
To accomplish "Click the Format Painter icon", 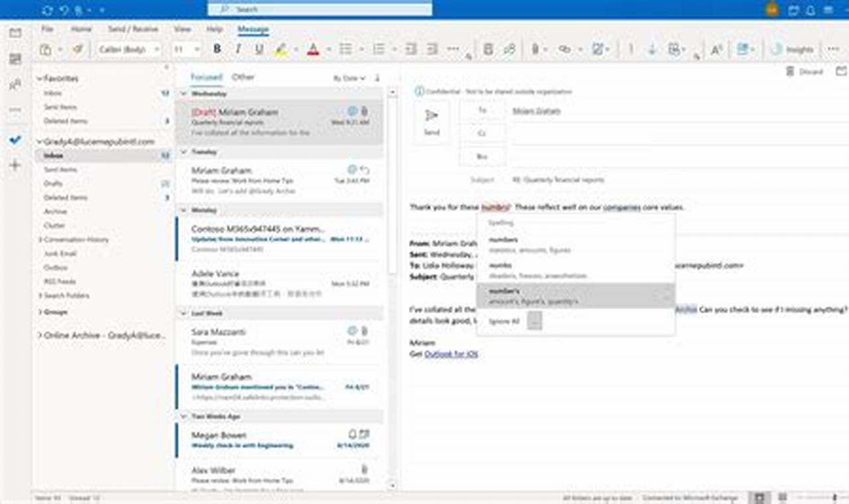I will [x=78, y=50].
